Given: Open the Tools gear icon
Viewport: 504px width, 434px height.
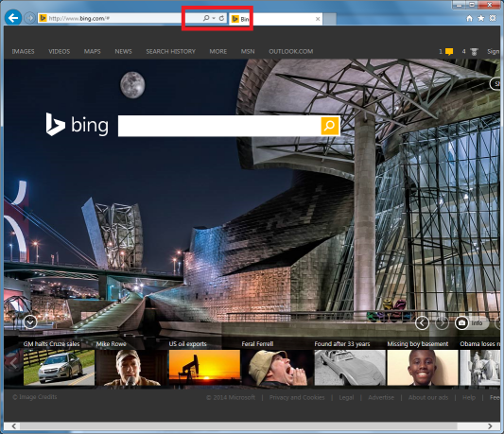Looking at the screenshot, I should (492, 18).
